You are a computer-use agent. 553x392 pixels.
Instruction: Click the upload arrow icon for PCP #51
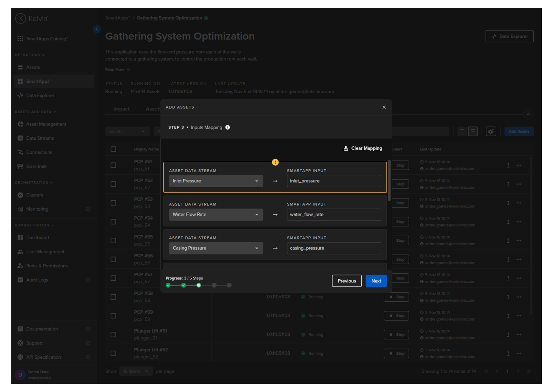pos(508,165)
